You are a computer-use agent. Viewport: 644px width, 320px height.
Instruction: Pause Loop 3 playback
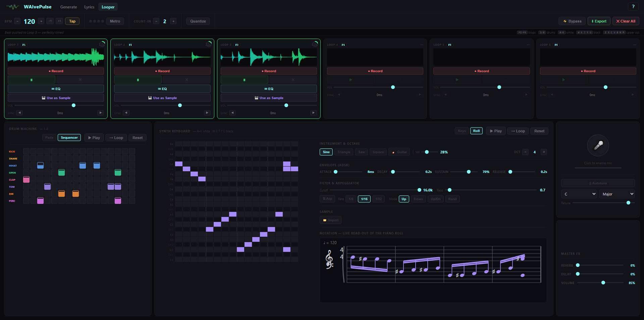tap(244, 80)
